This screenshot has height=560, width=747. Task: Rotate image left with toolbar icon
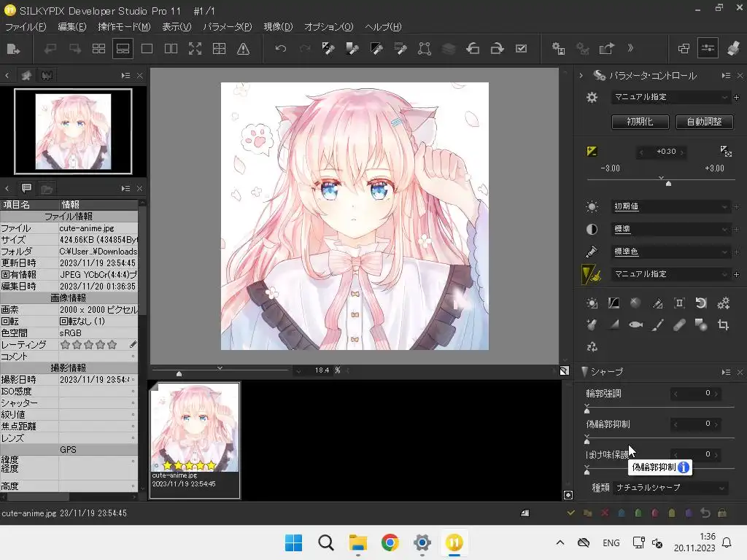click(473, 49)
